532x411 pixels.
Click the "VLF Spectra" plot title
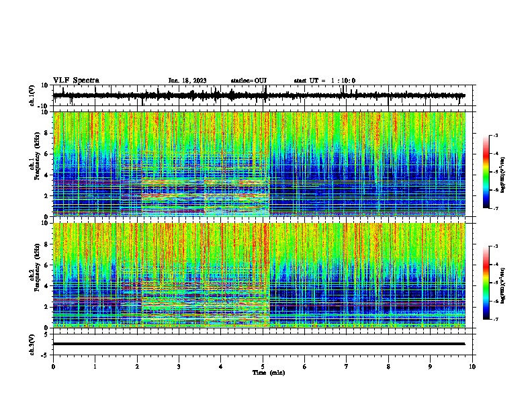(x=76, y=81)
